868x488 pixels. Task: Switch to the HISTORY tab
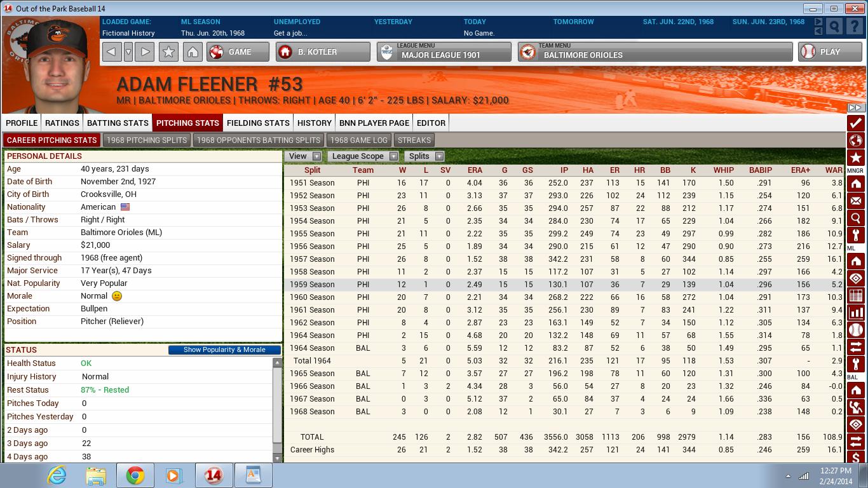(315, 123)
